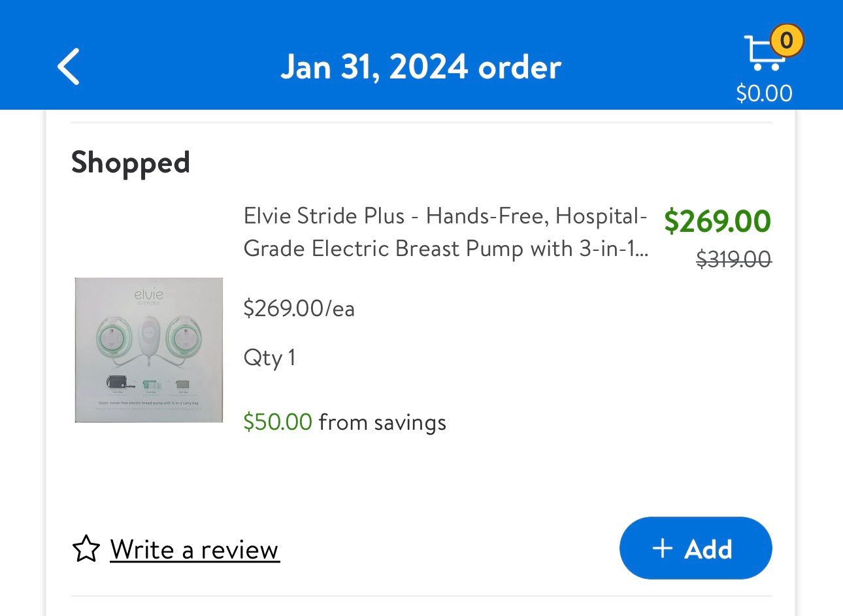Tap the word Add on blue button
Viewport: 843px width, 616px height.
tap(708, 549)
